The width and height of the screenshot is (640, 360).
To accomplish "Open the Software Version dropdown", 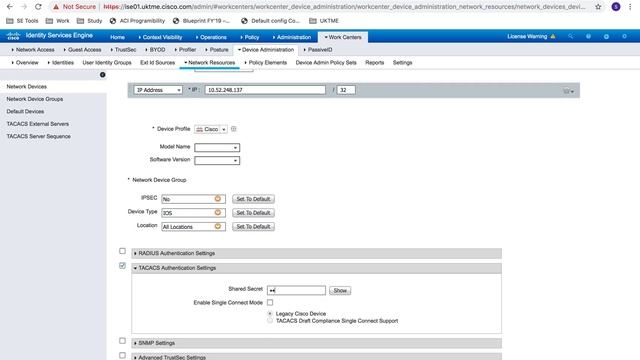I will pos(217,160).
